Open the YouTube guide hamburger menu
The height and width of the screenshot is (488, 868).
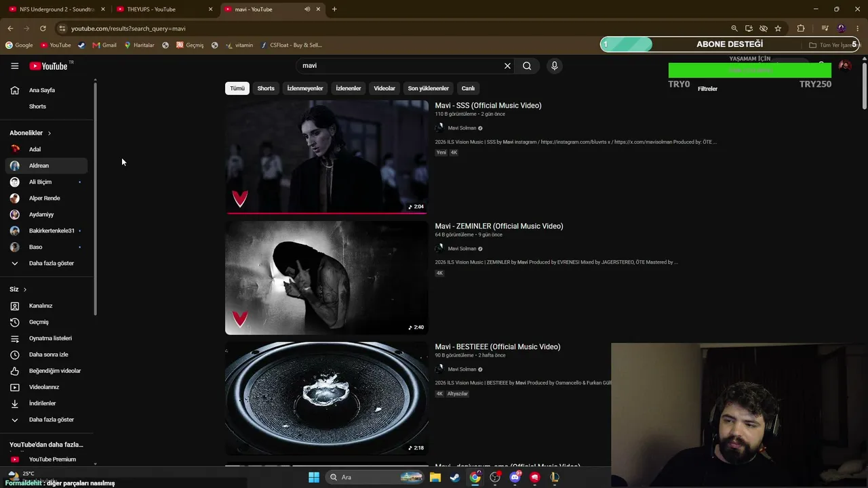tap(14, 66)
